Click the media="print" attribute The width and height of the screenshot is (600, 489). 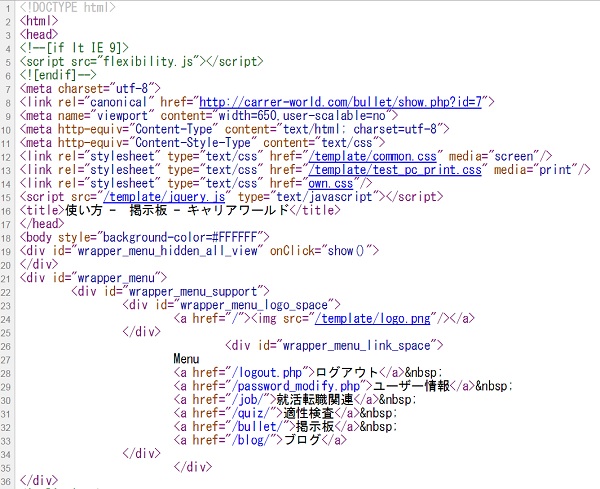point(536,170)
